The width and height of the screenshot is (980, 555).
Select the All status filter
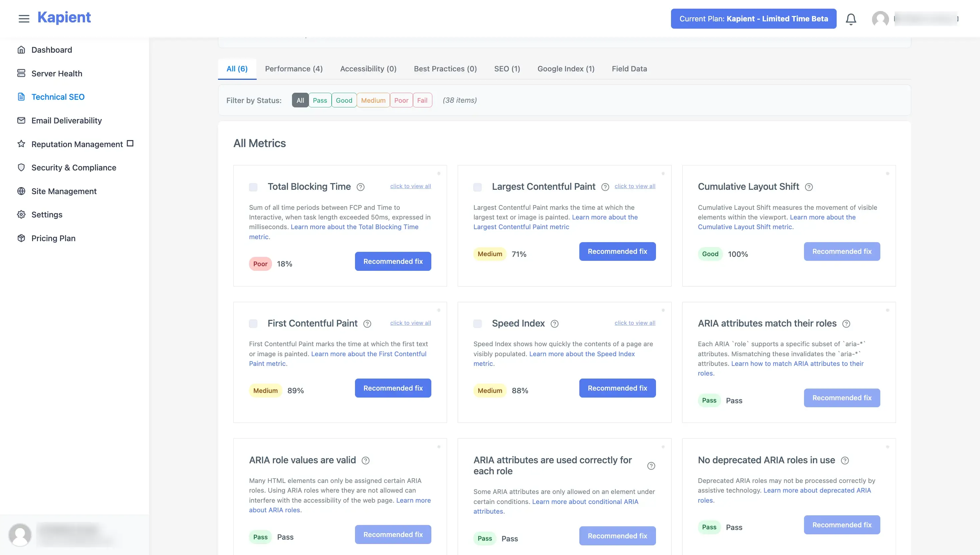[x=300, y=100]
